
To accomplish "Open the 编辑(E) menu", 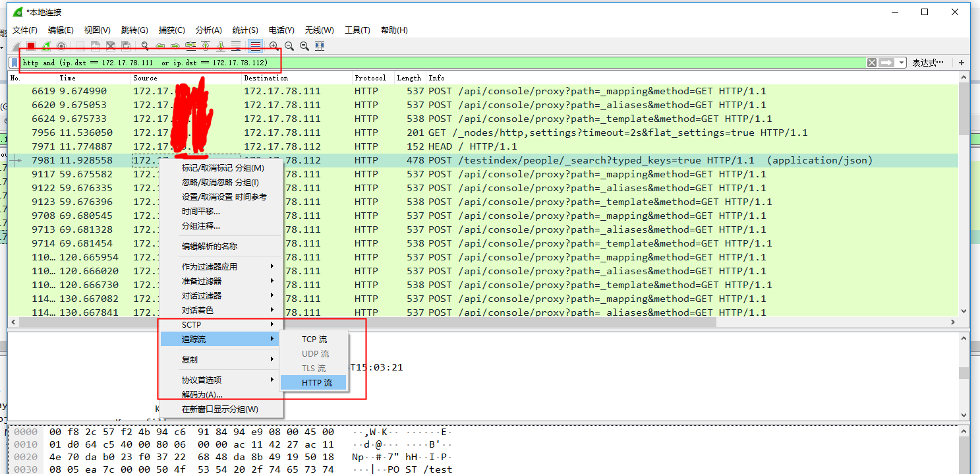I will (x=61, y=30).
